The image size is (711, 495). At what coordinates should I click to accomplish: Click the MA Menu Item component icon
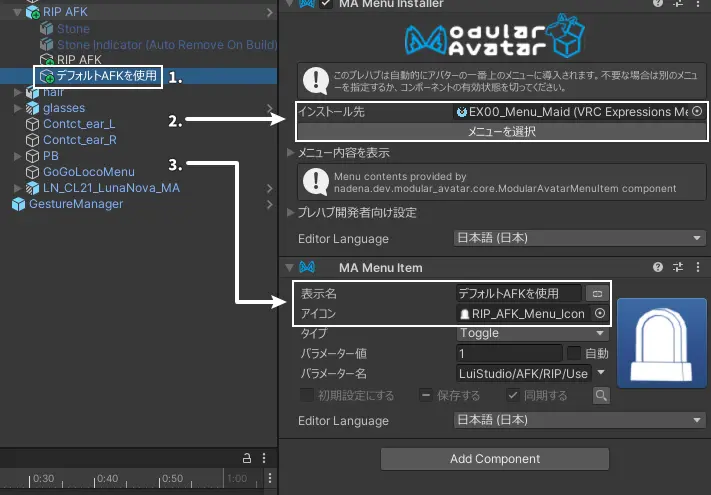point(307,267)
